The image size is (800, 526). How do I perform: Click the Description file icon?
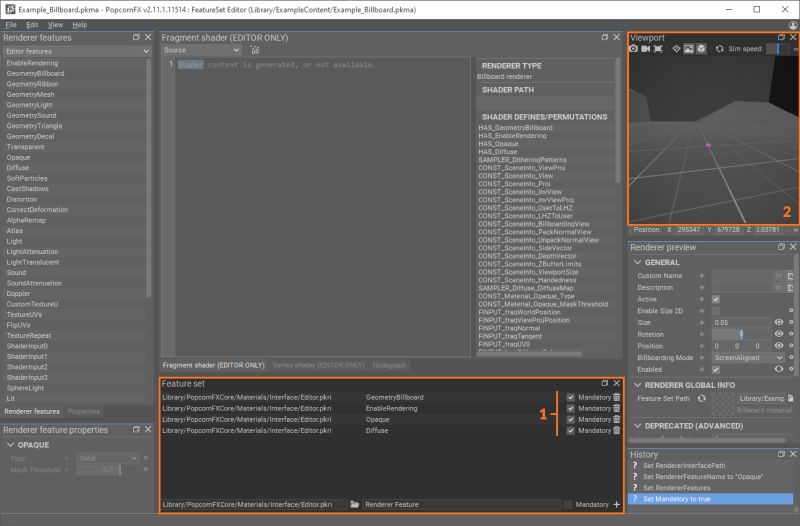pyautogui.click(x=790, y=288)
